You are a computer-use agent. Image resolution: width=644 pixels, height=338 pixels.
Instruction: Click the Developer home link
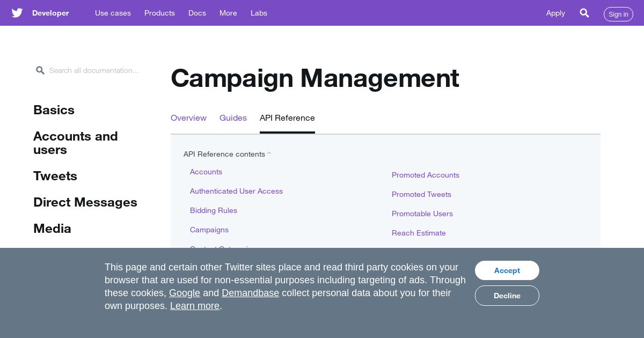(x=50, y=13)
